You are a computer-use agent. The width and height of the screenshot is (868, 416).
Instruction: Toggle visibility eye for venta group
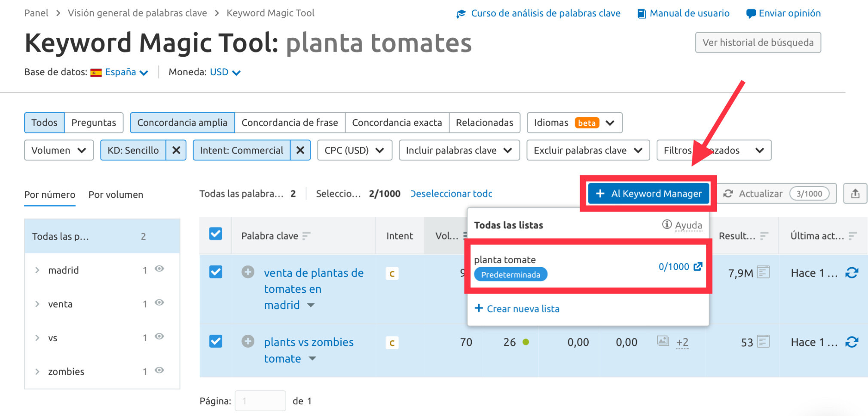click(159, 303)
